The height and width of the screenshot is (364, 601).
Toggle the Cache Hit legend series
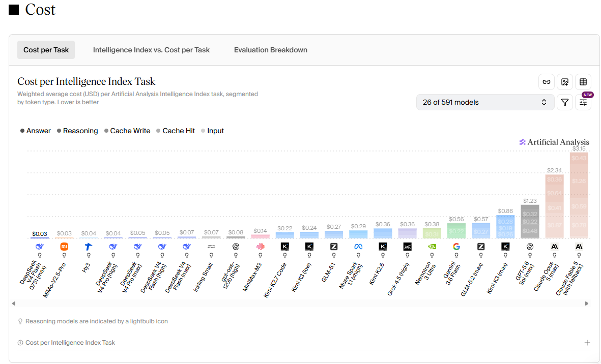[176, 131]
